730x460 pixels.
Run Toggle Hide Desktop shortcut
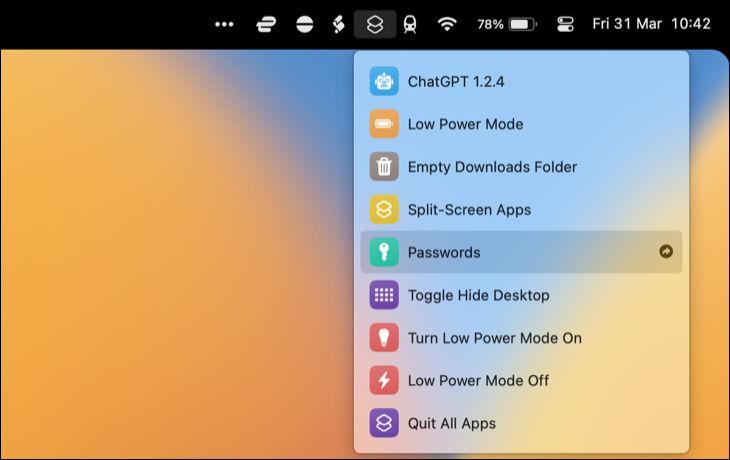click(x=521, y=295)
